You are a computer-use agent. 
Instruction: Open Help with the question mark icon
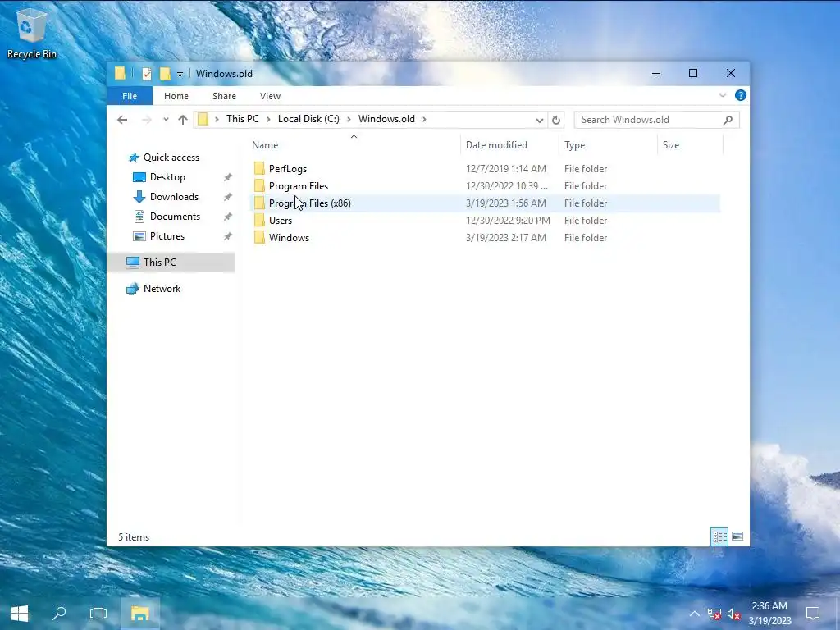[741, 95]
